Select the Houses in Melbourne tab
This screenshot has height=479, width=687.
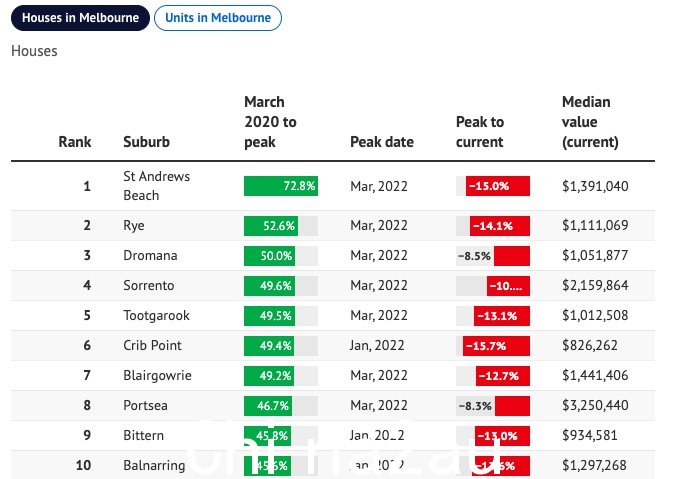click(x=80, y=18)
